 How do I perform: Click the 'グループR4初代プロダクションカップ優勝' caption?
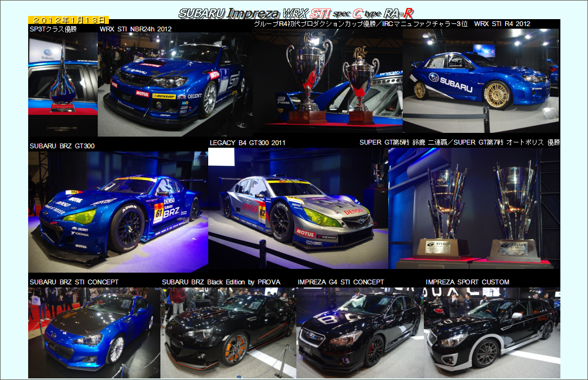315,23
